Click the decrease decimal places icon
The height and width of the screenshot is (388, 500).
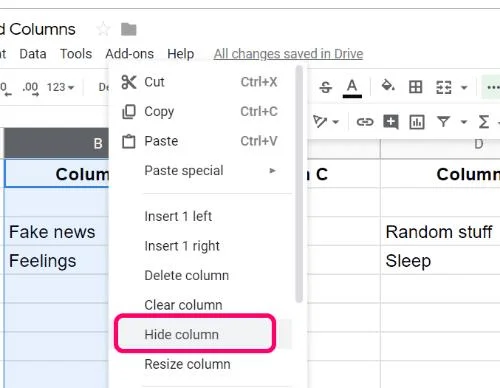coord(6,89)
